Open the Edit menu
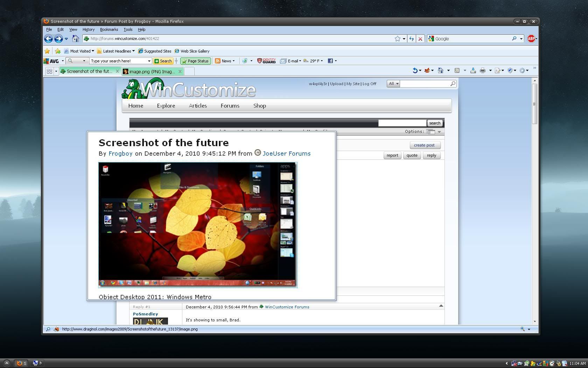588x368 pixels. pyautogui.click(x=61, y=30)
